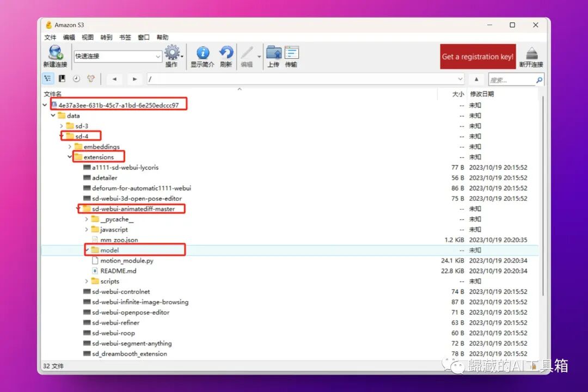Select the sd_dreambooth_extension entry
The image size is (588, 392).
(x=130, y=354)
